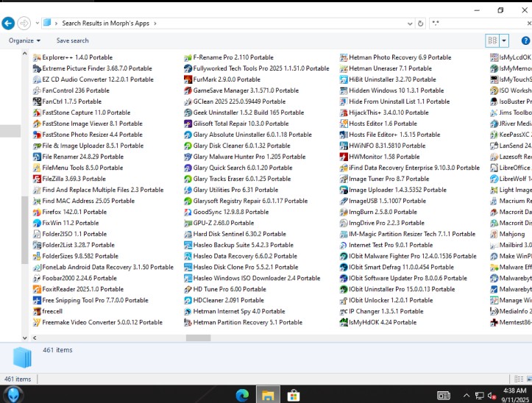The height and width of the screenshot is (403, 532).
Task: Select the Hard Disk Sentinel 6.30.2 icon
Action: 188,234
